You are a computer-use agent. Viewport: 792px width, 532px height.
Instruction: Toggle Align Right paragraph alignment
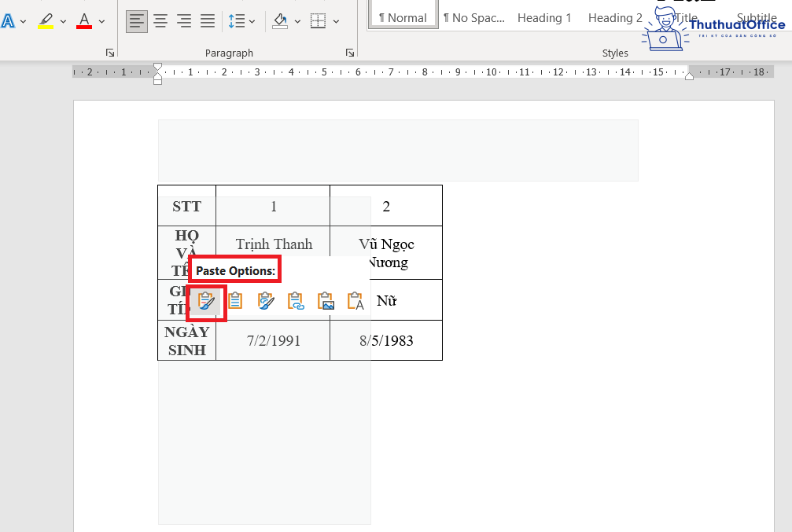click(x=184, y=21)
